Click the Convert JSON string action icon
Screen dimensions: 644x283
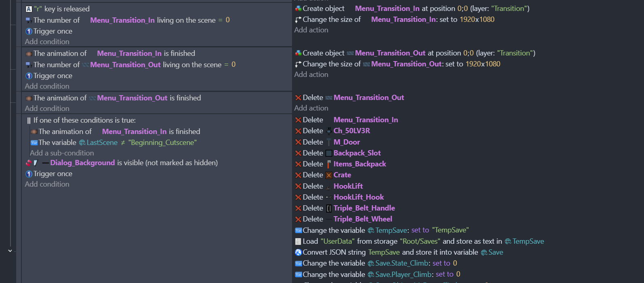coord(298,253)
